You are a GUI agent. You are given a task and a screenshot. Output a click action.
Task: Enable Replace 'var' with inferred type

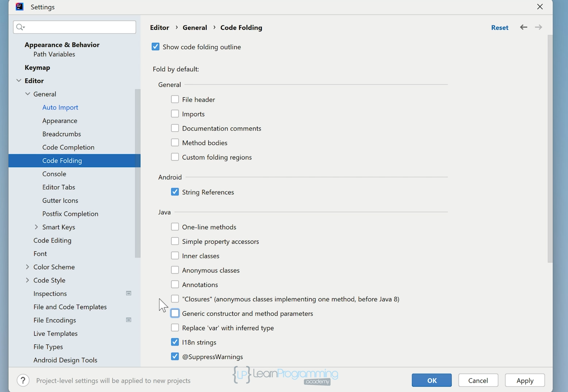(175, 328)
